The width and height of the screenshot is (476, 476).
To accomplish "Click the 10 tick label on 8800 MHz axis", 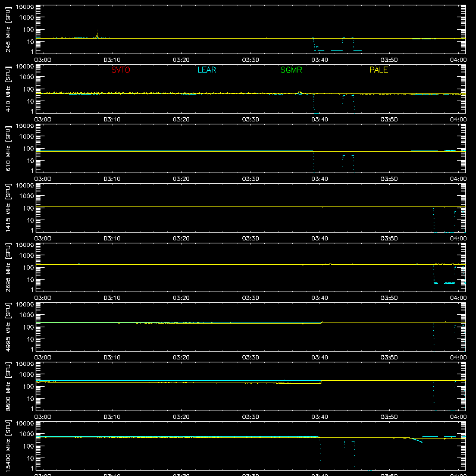I will [30, 399].
